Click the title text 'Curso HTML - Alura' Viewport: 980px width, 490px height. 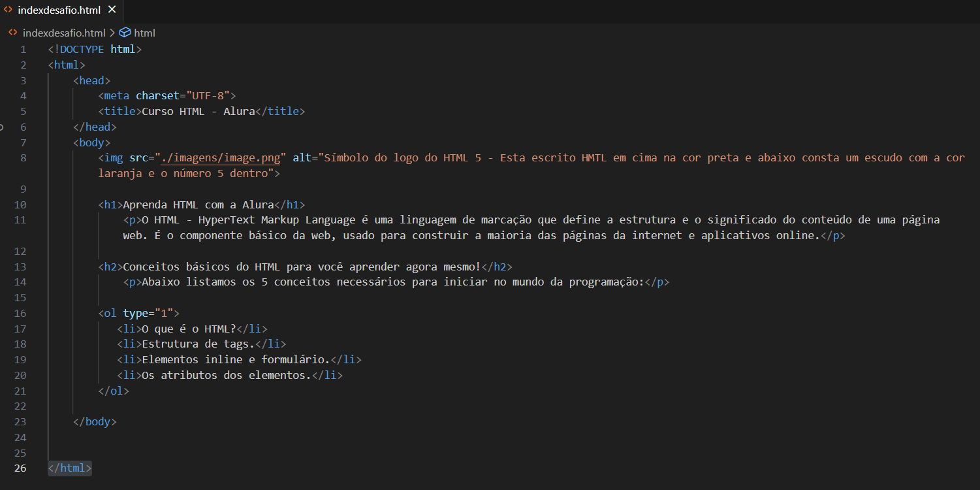pos(198,112)
